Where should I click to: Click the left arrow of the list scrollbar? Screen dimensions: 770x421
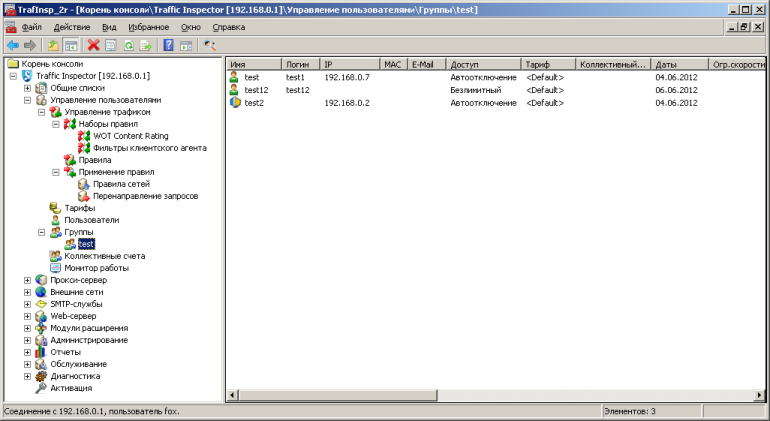click(233, 395)
